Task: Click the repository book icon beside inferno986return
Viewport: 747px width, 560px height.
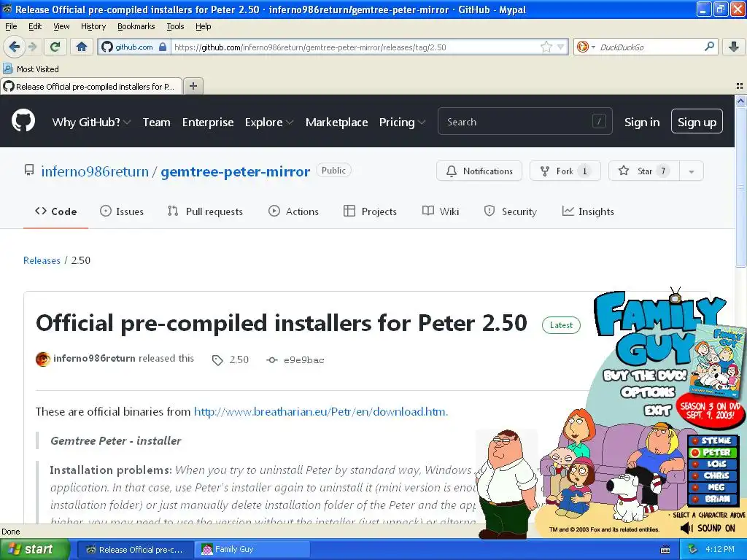Action: [29, 170]
